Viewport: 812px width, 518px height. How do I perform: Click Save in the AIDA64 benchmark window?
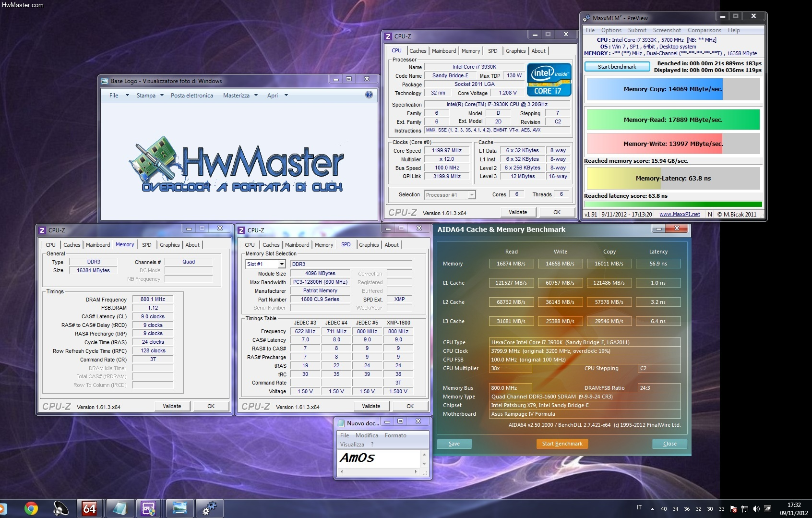(x=454, y=444)
